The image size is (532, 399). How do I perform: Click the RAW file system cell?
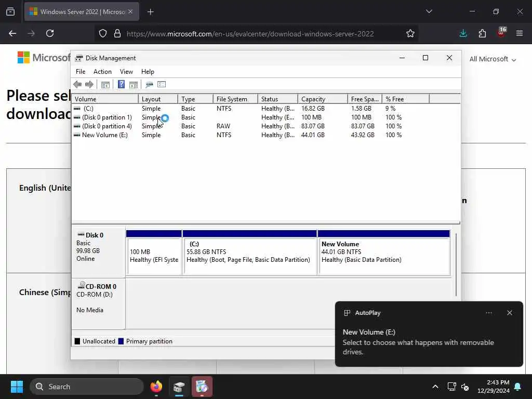click(223, 126)
